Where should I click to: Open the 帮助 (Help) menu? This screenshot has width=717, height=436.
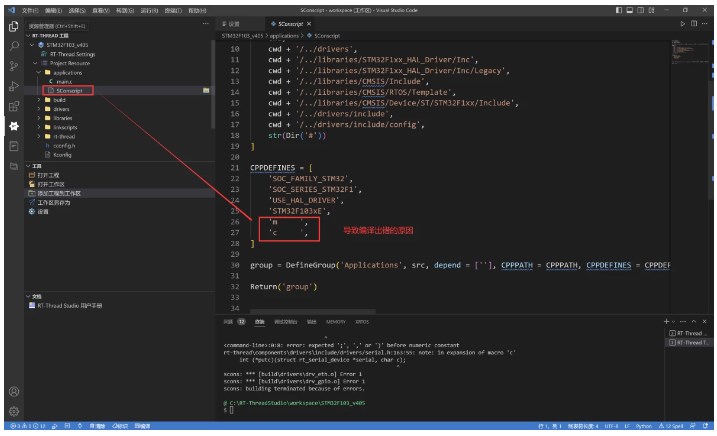pos(198,10)
